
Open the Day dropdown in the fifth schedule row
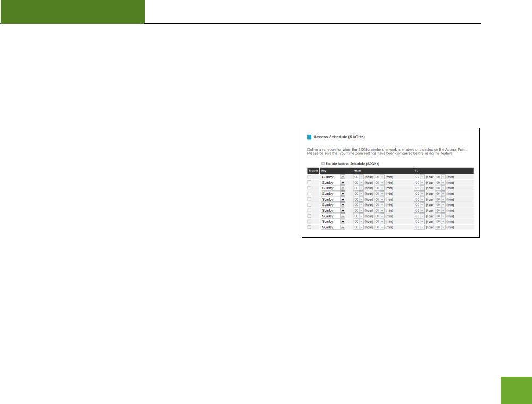333,199
